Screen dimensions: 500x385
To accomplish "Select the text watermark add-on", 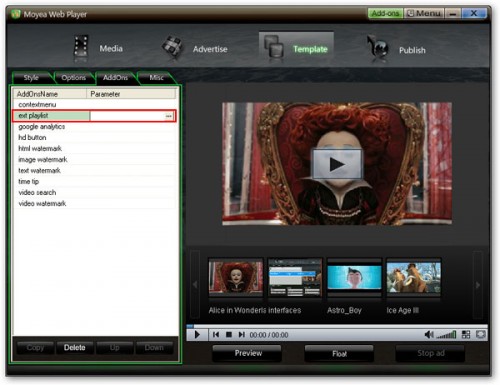I will pos(94,170).
